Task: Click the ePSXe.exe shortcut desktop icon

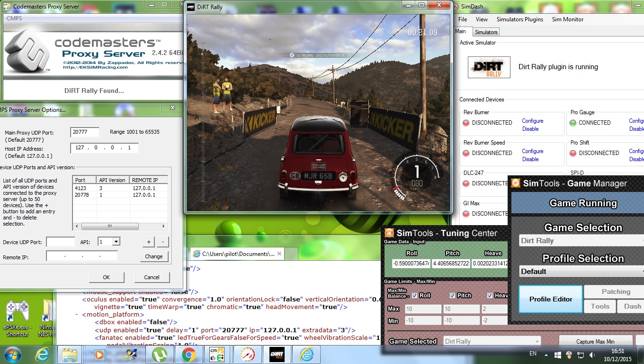Action: 18,318
